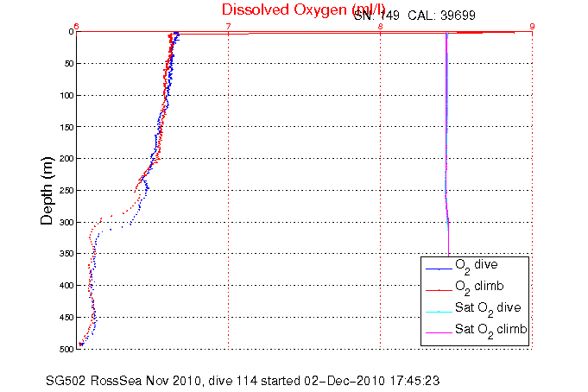Click the blue line sample for O2 dive
The image size is (588, 392).
click(x=439, y=269)
